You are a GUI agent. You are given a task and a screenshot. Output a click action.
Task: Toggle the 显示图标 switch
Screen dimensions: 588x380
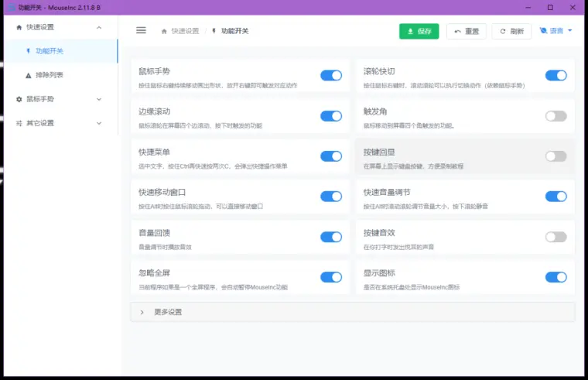click(556, 277)
